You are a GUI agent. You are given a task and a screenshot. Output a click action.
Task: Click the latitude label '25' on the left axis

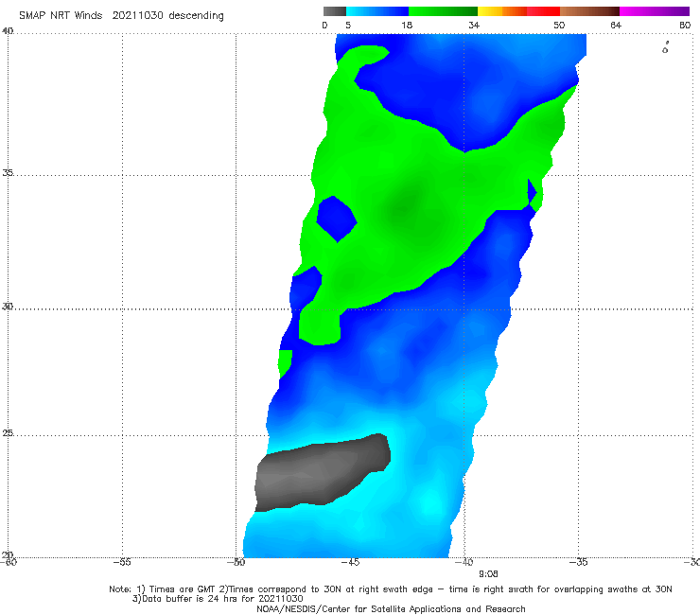point(8,433)
